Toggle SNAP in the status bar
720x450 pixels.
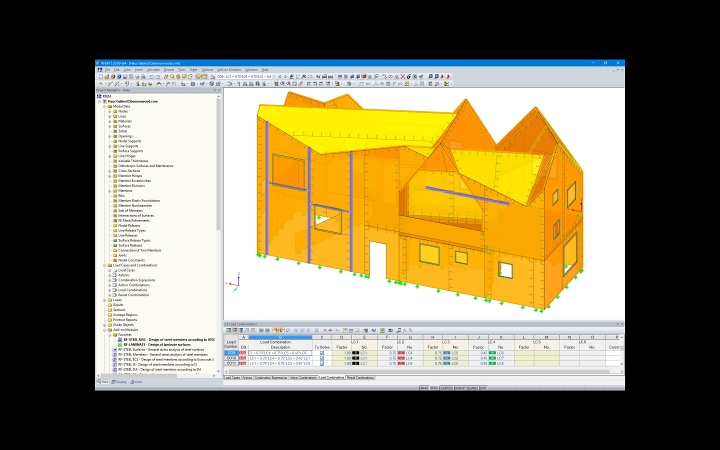coord(424,388)
